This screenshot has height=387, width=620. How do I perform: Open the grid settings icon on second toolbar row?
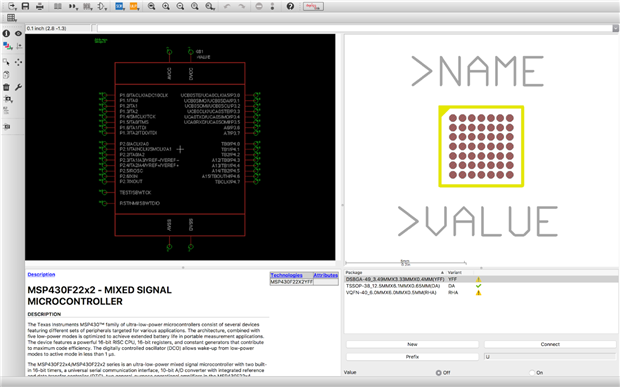click(x=11, y=17)
